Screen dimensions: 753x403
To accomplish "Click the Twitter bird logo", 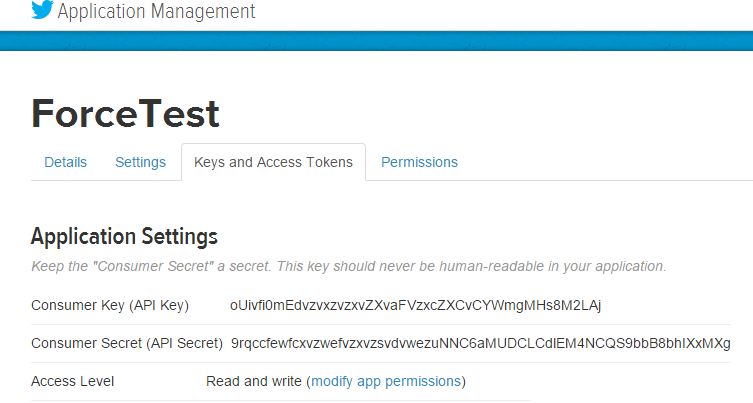I will pos(42,10).
